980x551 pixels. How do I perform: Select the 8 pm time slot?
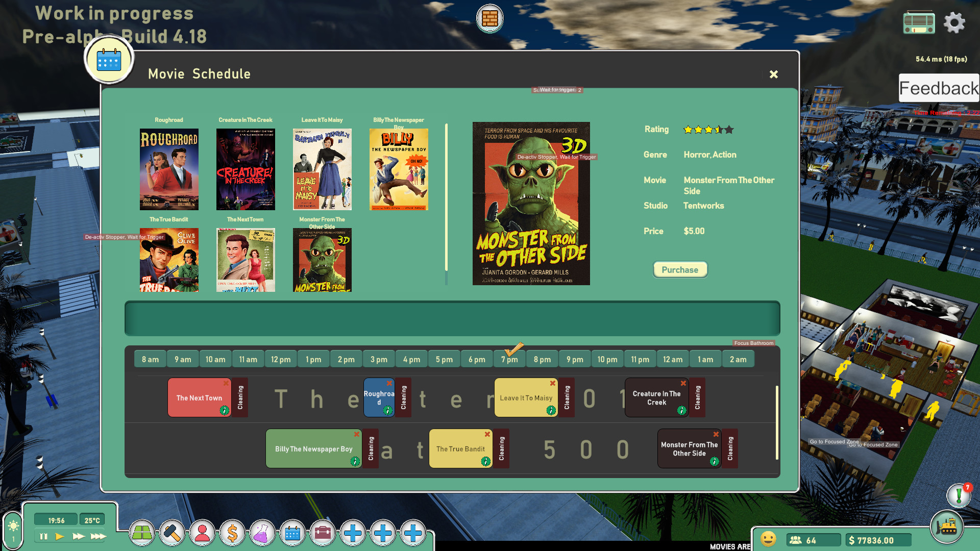click(542, 359)
